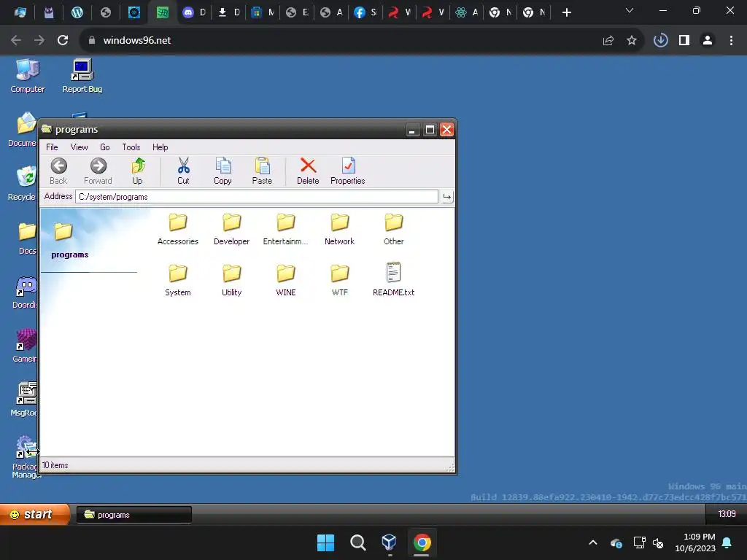This screenshot has width=747, height=560.
Task: Click the Back arrow in programs window
Action: [58, 171]
